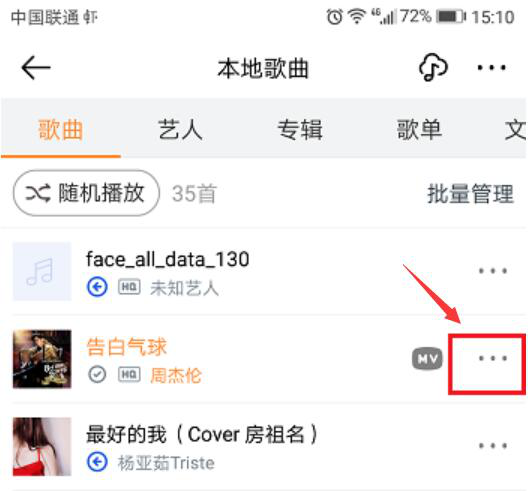Image resolution: width=530 pixels, height=491 pixels.
Task: Switch to the 专辑 tab
Action: 300,129
